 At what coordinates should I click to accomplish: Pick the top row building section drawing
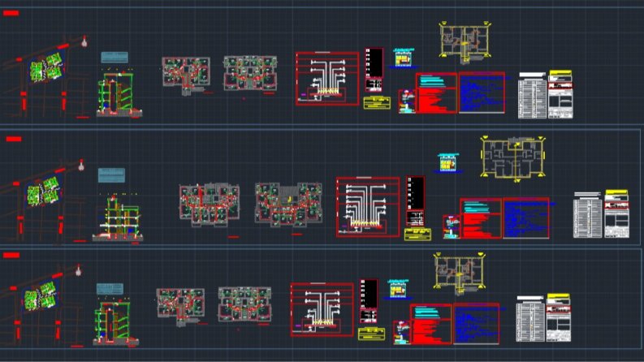119,93
